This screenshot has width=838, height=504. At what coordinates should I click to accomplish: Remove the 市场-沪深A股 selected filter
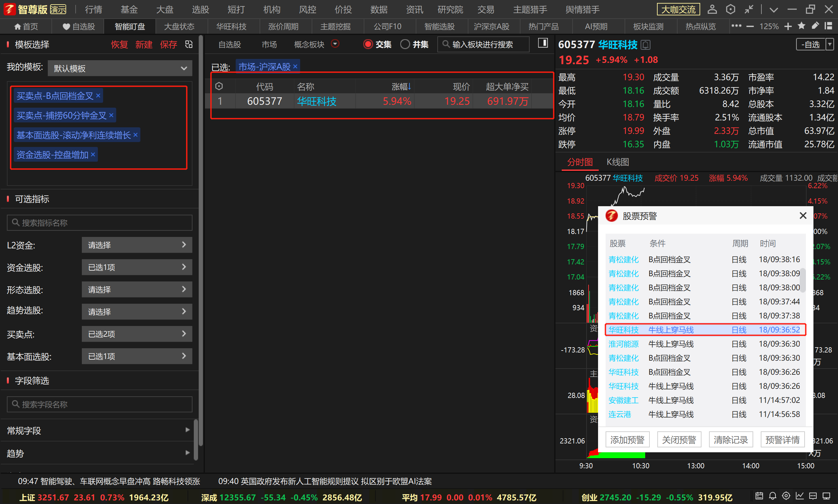[x=295, y=66]
